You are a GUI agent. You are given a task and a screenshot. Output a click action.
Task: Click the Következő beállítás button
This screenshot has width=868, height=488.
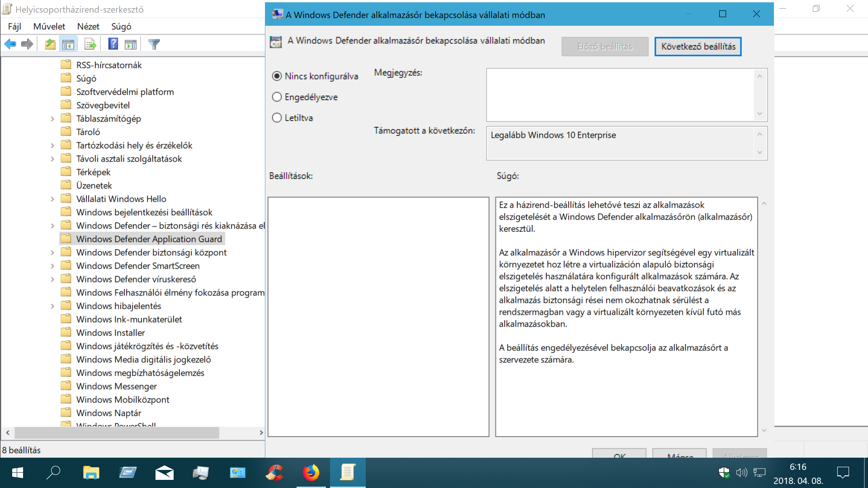point(698,47)
